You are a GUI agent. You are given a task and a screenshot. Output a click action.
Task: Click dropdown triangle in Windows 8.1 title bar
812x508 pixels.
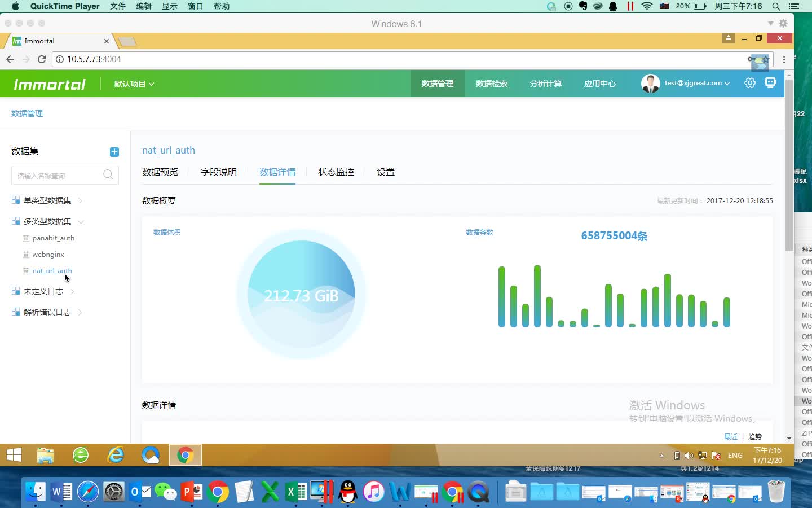(770, 24)
